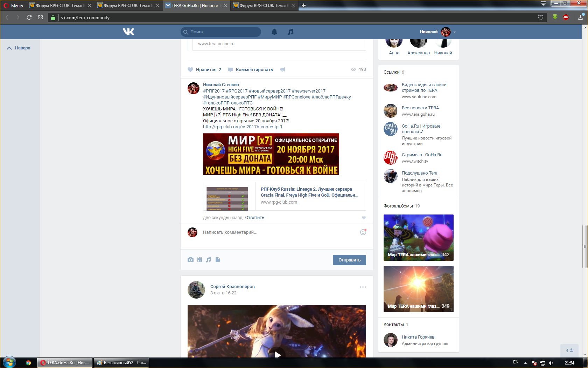
Task: Open the friends online counter widget
Action: (x=569, y=350)
